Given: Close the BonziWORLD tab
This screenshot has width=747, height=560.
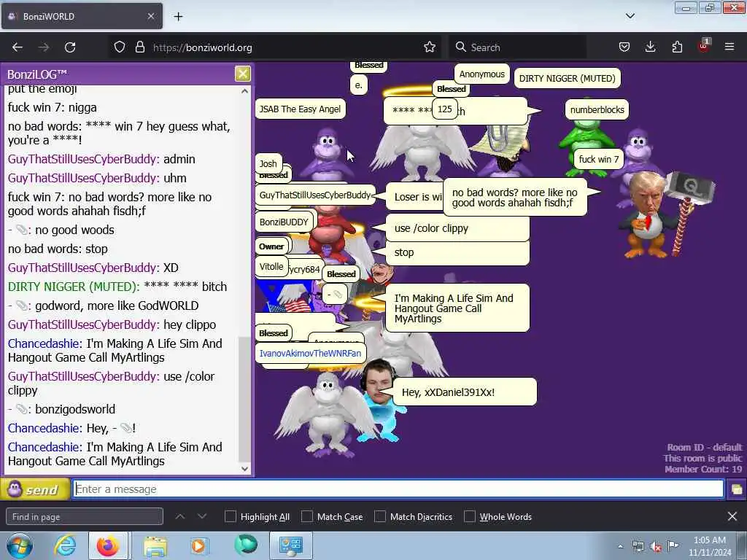Looking at the screenshot, I should pos(151,16).
